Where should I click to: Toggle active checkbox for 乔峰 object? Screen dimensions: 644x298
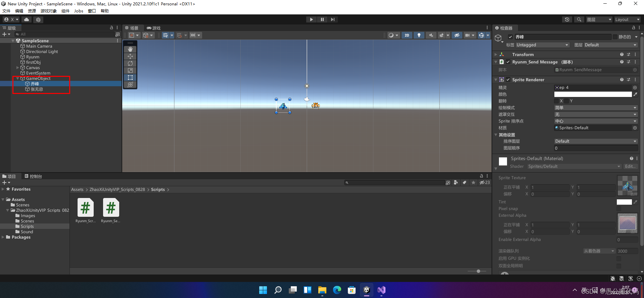coord(510,37)
